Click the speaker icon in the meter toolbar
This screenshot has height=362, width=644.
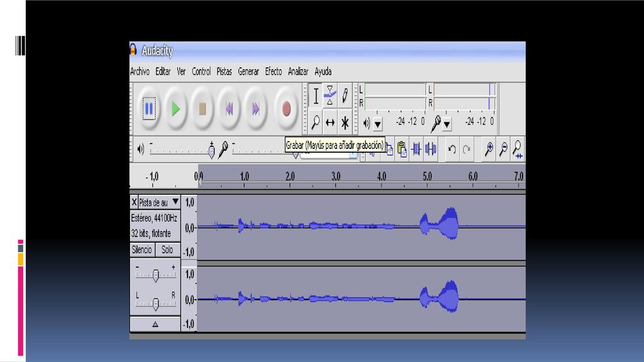pyautogui.click(x=367, y=123)
